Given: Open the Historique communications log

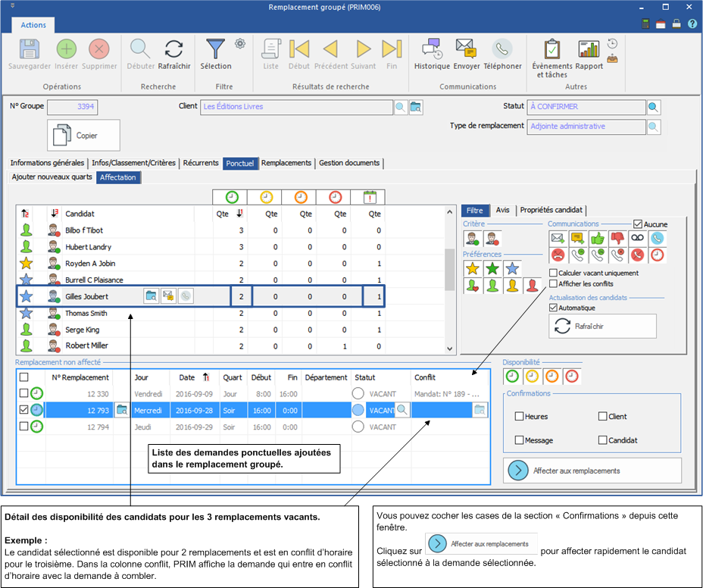Looking at the screenshot, I should pos(433,49).
